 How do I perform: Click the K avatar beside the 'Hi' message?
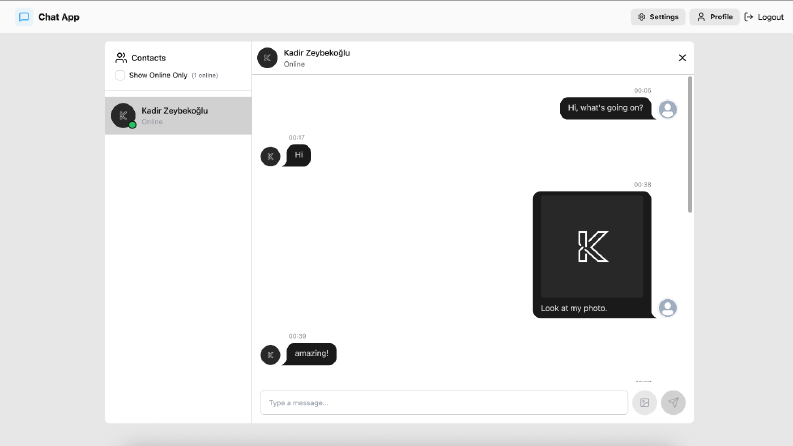point(271,156)
